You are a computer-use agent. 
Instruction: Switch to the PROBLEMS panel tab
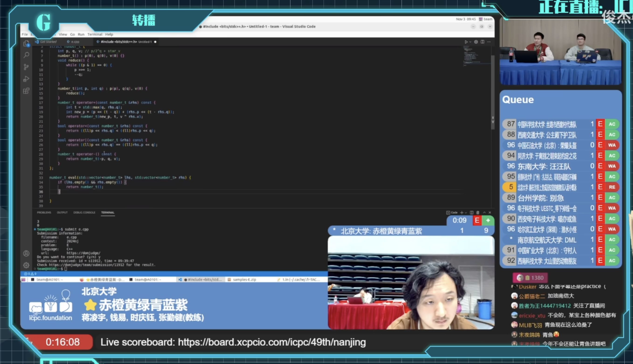coord(44,212)
